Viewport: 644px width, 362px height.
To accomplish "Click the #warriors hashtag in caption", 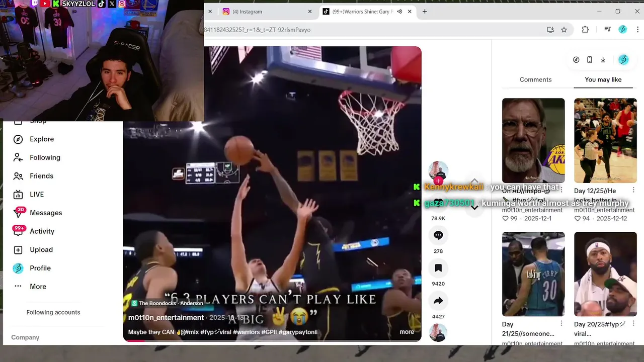I will click(x=247, y=332).
